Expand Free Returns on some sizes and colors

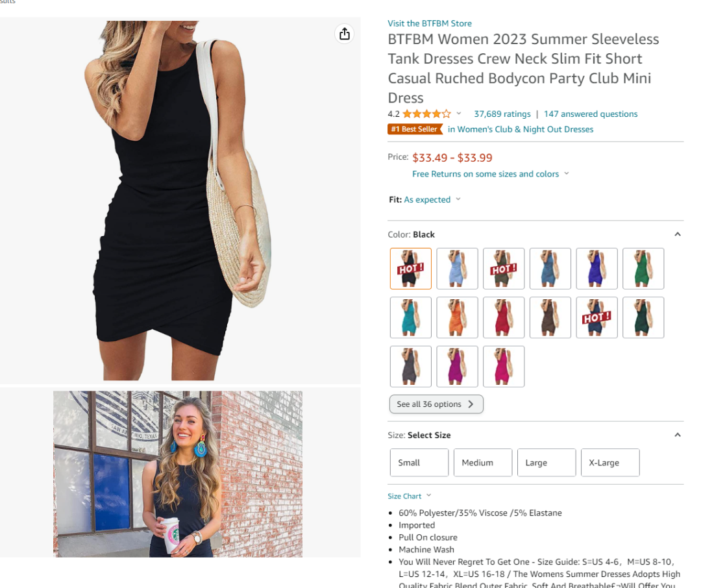click(490, 174)
